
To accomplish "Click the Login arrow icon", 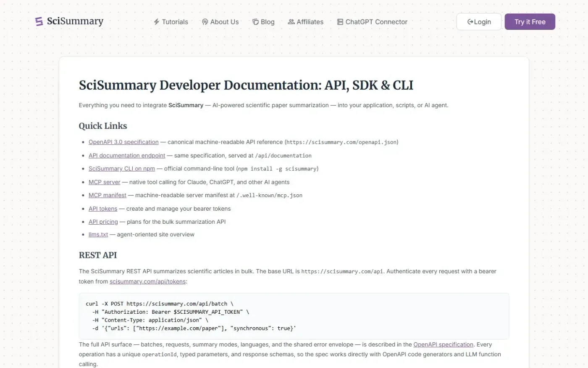I will 470,22.
